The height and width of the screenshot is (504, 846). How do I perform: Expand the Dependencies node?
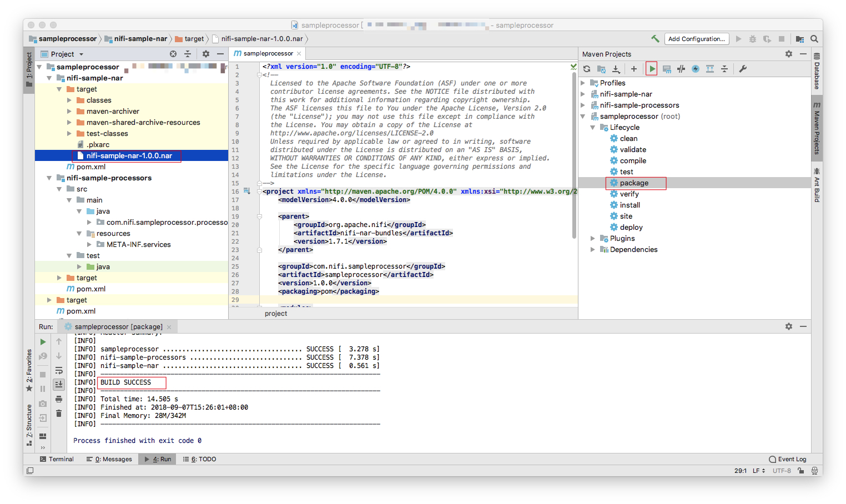593,249
